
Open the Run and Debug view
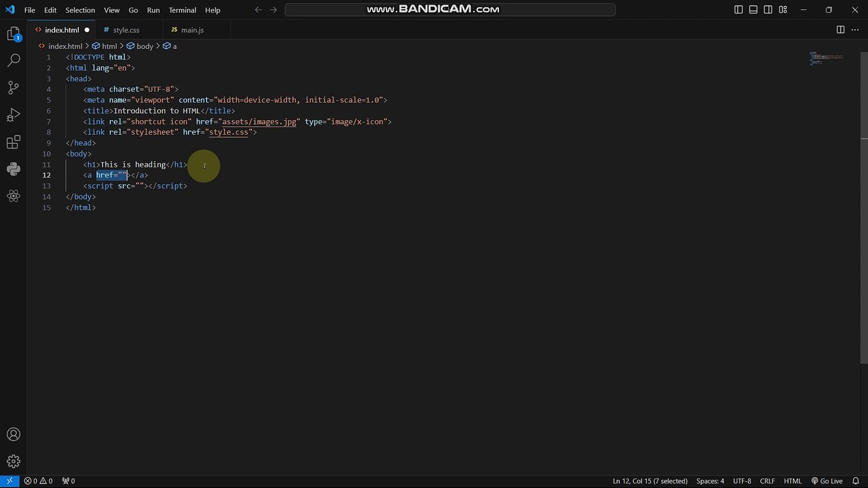14,115
